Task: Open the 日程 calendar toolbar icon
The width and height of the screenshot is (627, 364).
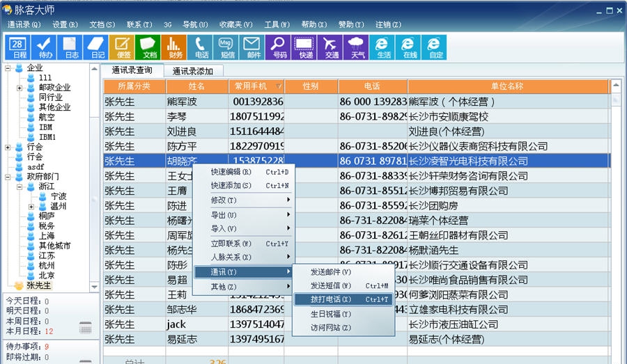Action: 17,47
